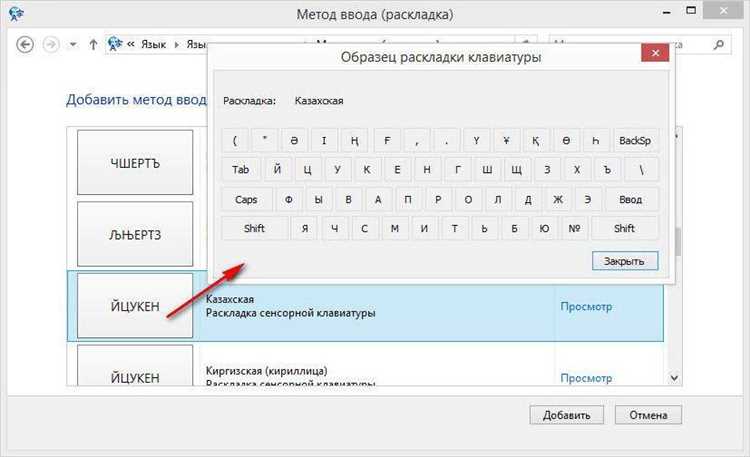Click the Казахская layout name label in dialog

pos(319,100)
